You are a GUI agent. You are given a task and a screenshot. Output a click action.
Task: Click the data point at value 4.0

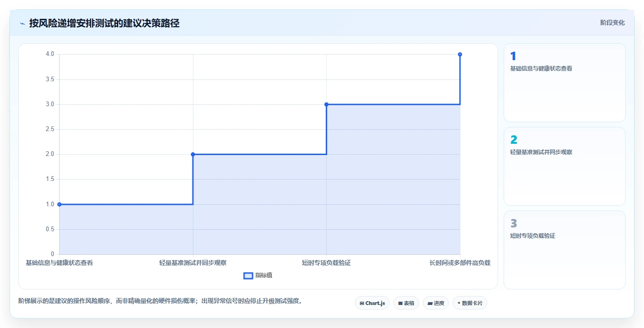[460, 55]
